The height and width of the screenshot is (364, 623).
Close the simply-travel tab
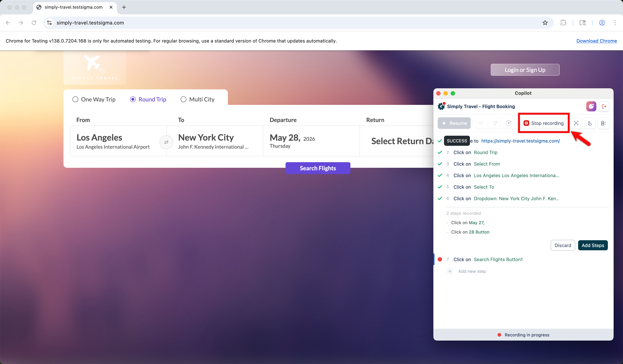[111, 7]
